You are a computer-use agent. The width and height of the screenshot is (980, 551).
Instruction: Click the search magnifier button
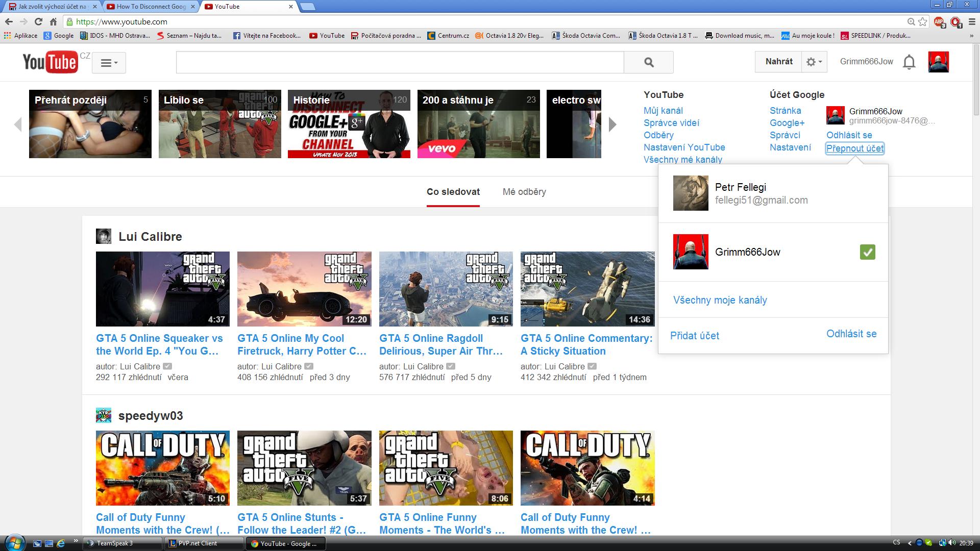click(648, 62)
